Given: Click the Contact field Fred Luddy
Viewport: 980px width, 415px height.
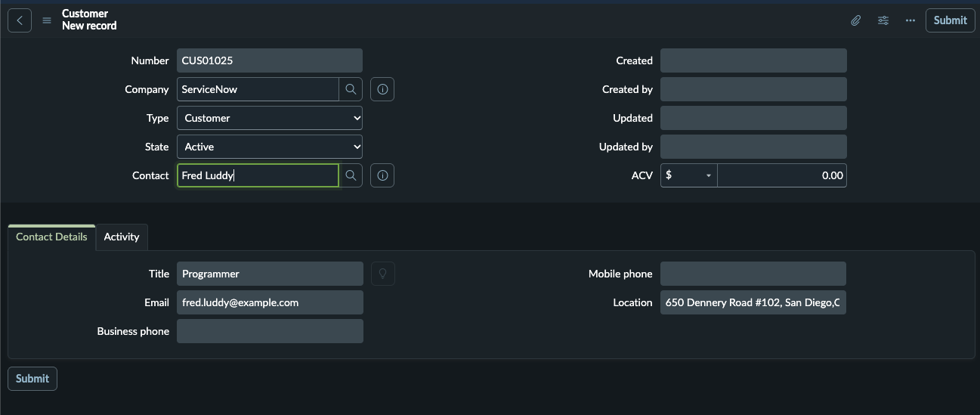Looking at the screenshot, I should coord(258,175).
